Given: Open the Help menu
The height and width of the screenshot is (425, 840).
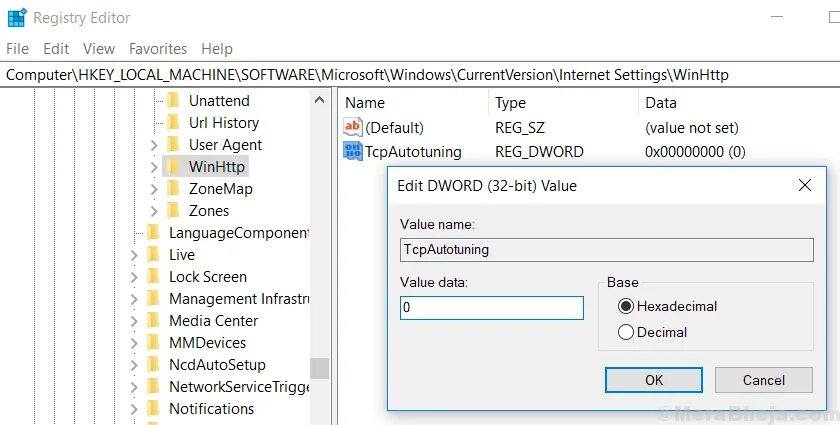Looking at the screenshot, I should point(217,49).
